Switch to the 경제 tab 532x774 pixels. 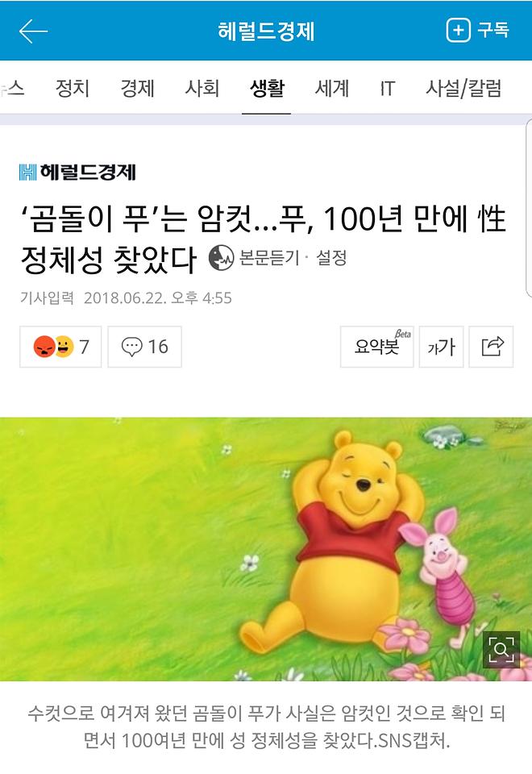click(138, 89)
